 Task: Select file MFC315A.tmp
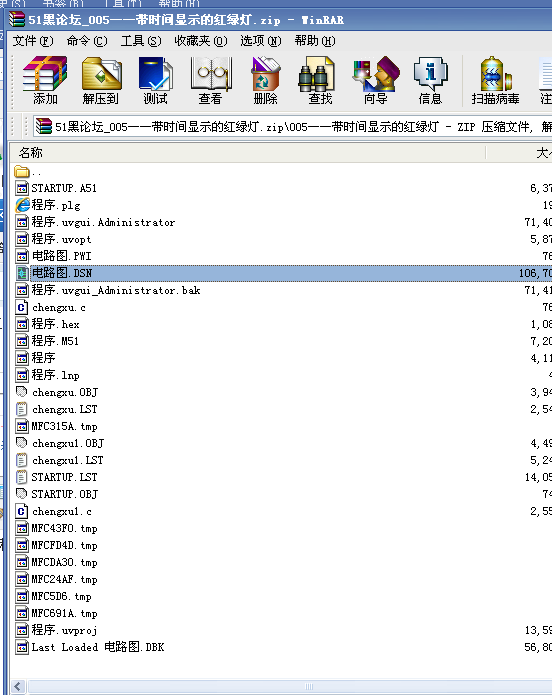coord(64,426)
